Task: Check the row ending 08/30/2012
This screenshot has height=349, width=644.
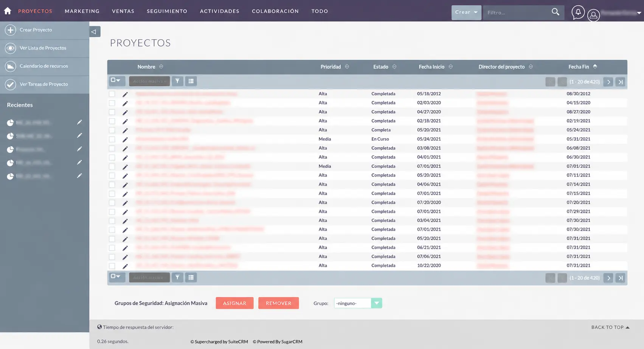Action: point(112,94)
